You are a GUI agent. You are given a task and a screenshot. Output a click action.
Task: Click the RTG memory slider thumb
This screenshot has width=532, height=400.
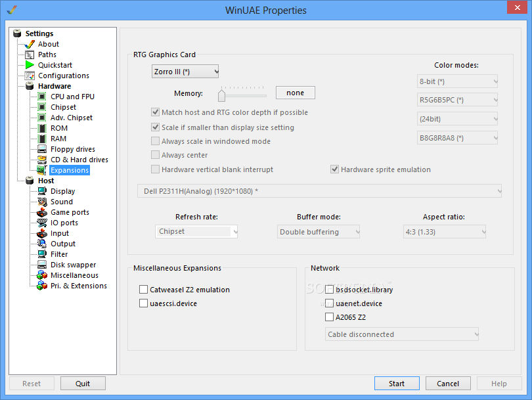pyautogui.click(x=221, y=95)
